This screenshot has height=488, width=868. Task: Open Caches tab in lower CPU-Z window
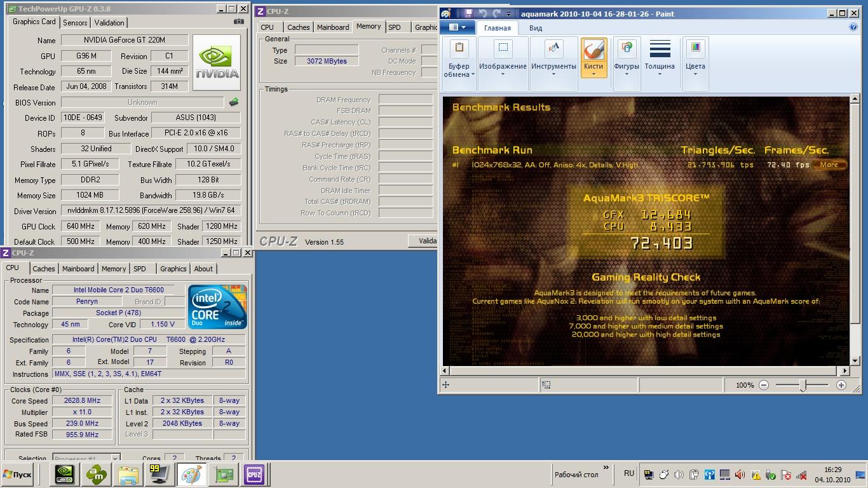pos(44,269)
